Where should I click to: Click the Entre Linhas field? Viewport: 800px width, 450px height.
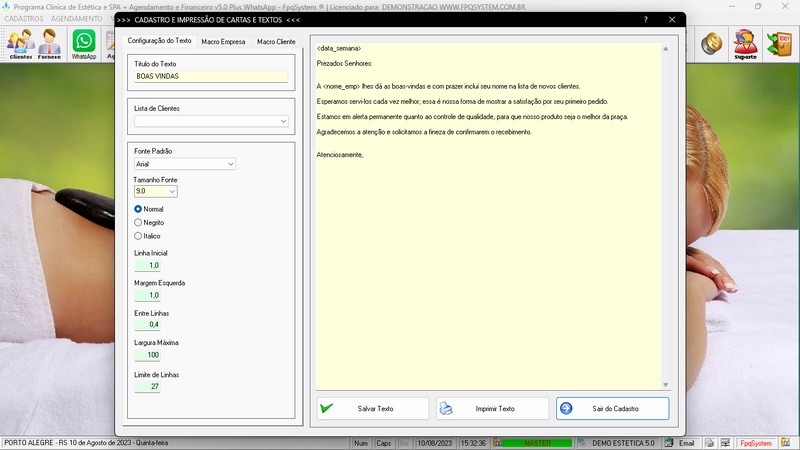click(147, 324)
